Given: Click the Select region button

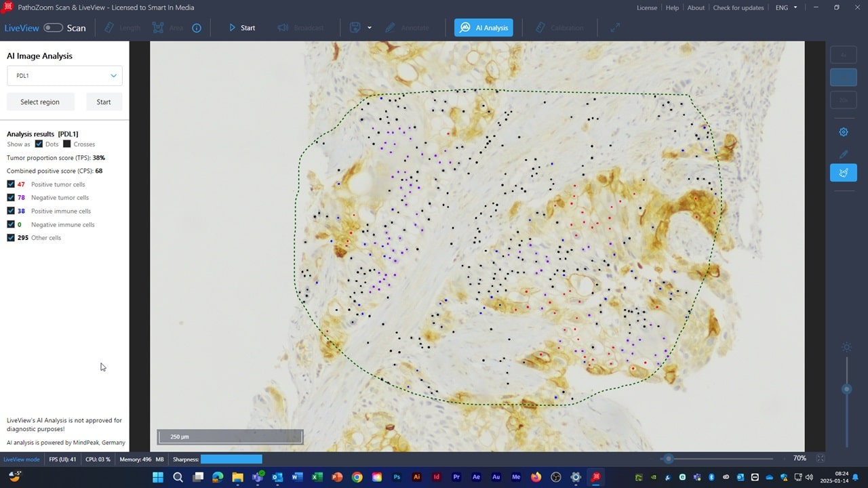Looking at the screenshot, I should point(39,102).
